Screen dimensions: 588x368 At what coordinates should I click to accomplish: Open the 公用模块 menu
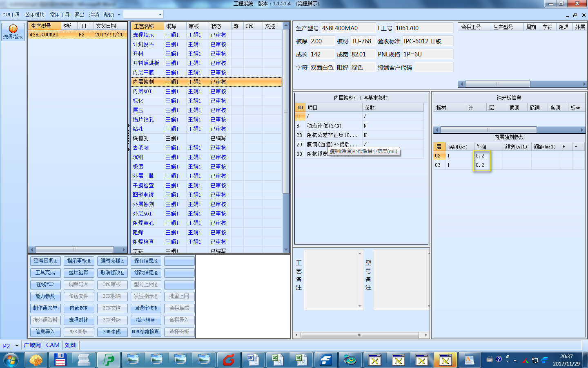pos(35,15)
